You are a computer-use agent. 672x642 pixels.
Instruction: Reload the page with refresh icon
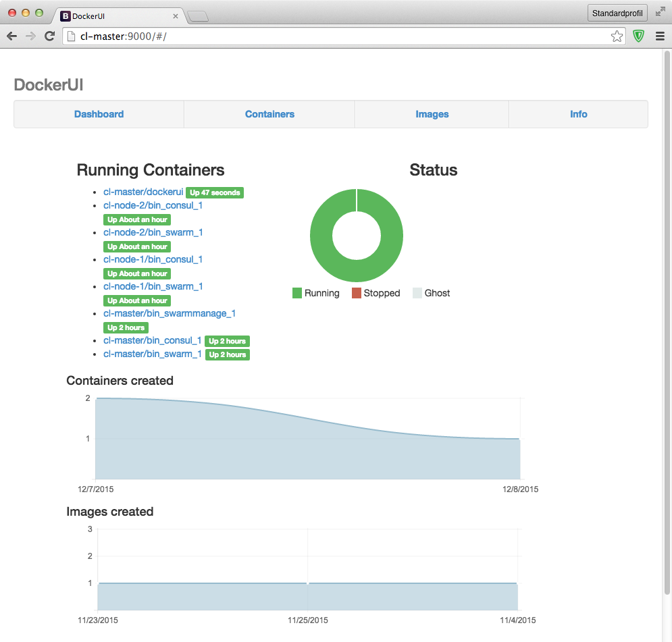49,36
